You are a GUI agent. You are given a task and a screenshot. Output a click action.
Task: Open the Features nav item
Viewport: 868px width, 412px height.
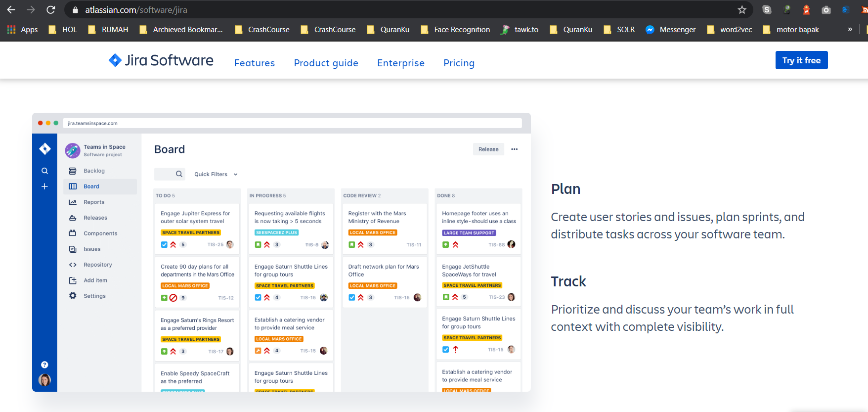[255, 63]
